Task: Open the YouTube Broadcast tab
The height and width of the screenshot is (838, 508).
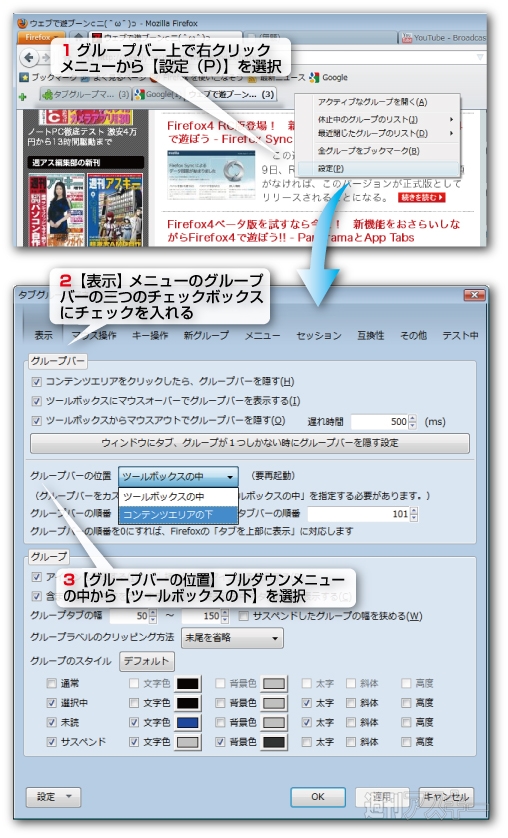Action: [443, 38]
